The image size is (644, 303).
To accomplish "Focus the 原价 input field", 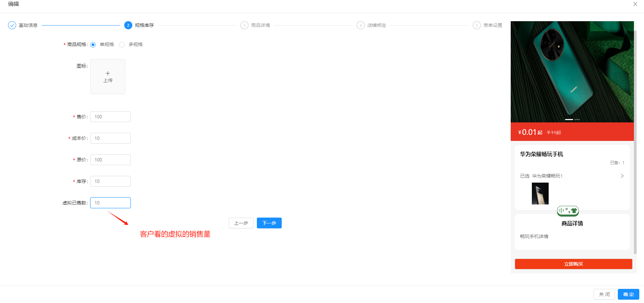I will tap(110, 160).
